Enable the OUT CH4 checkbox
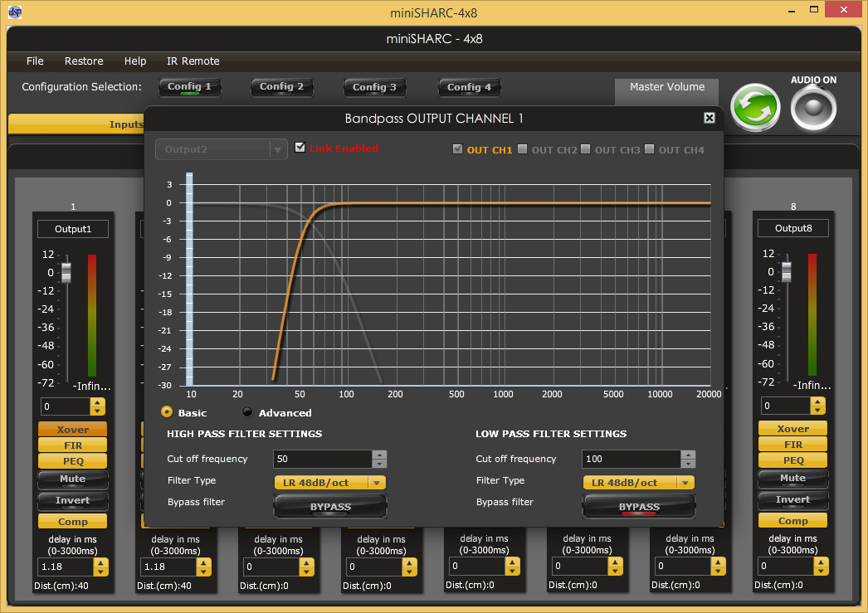The width and height of the screenshot is (868, 613). 649,148
